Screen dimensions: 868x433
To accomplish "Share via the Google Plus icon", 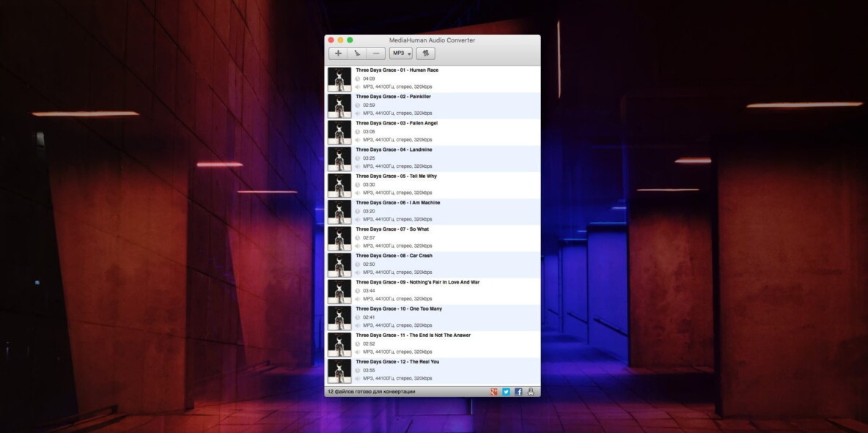I will 494,391.
